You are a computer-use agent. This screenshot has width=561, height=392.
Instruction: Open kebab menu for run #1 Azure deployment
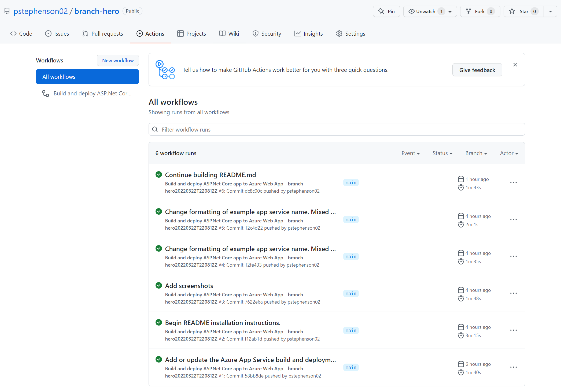513,367
